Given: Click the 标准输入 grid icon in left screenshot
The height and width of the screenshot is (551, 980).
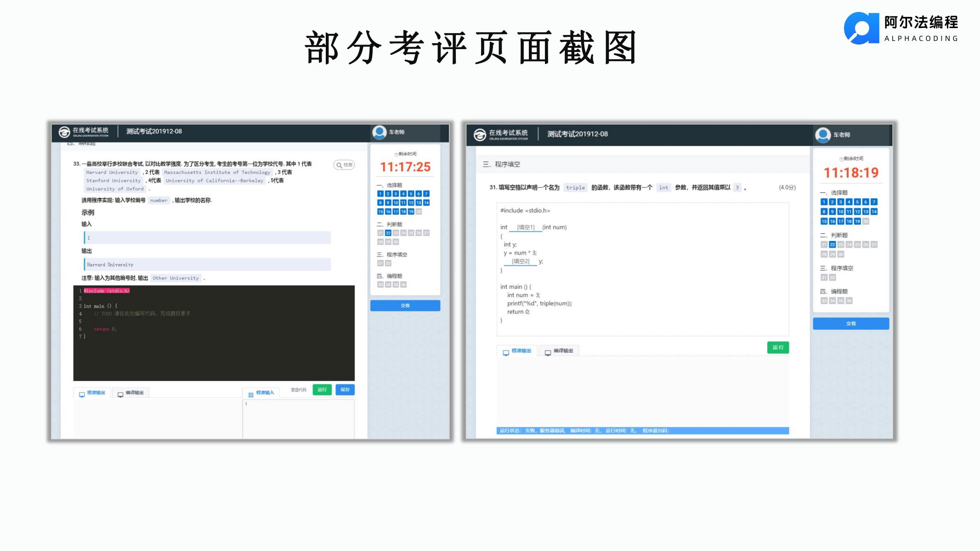Looking at the screenshot, I should click(251, 395).
